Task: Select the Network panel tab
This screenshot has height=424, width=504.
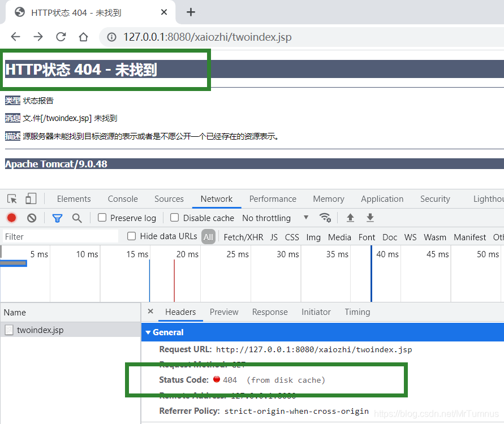Action: pos(217,199)
